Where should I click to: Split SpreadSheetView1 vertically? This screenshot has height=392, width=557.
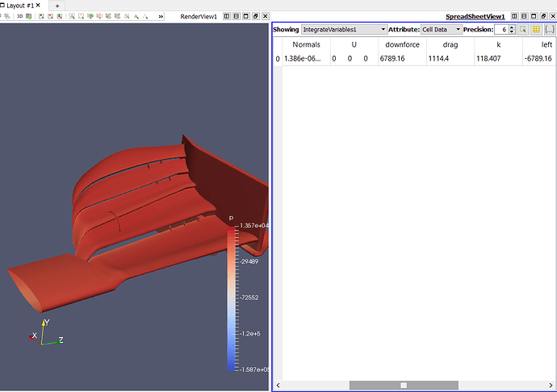(525, 16)
